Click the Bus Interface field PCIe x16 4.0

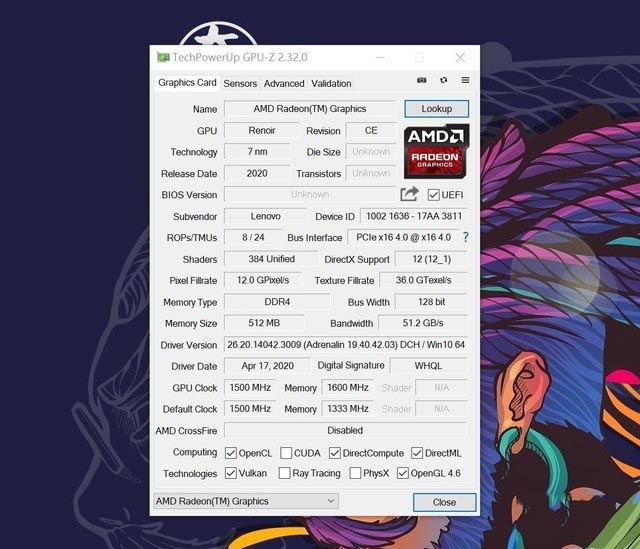point(403,238)
